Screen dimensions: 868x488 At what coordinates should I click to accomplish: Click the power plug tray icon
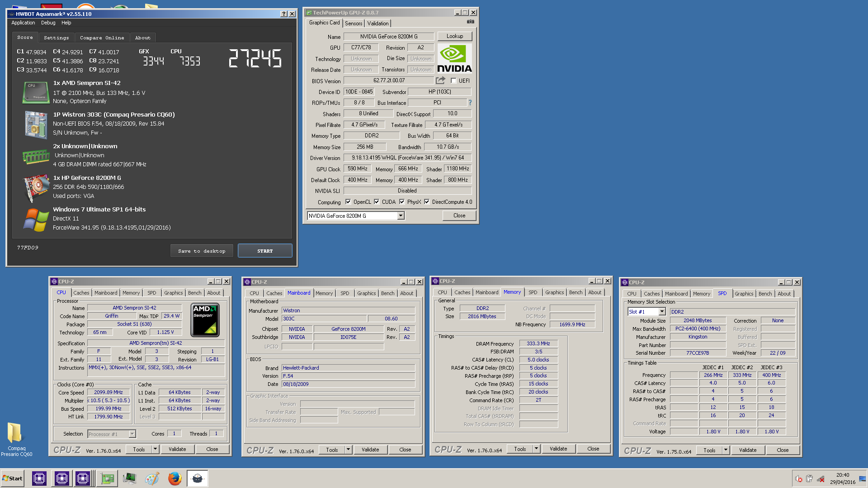tap(809, 479)
